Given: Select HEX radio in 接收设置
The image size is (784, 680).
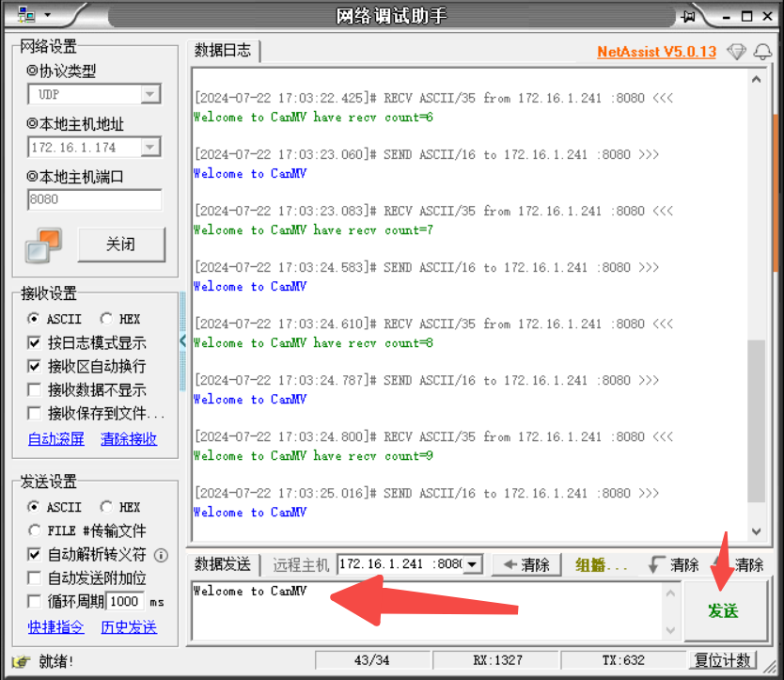Looking at the screenshot, I should [x=106, y=320].
